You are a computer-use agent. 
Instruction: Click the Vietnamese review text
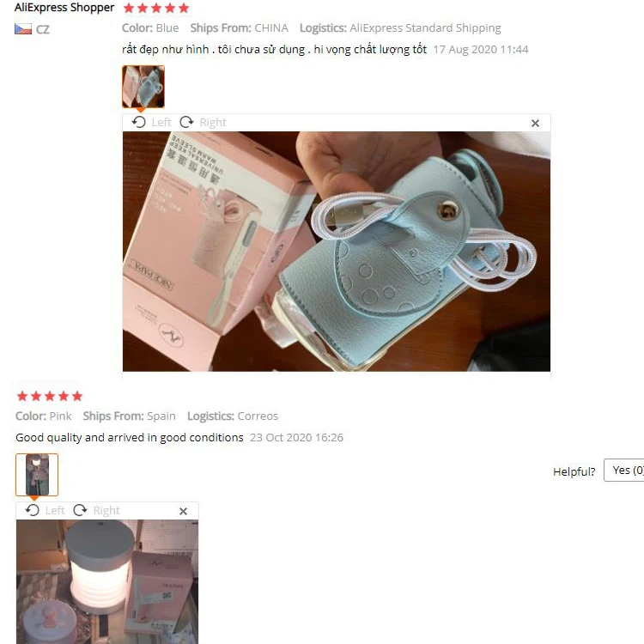point(275,50)
